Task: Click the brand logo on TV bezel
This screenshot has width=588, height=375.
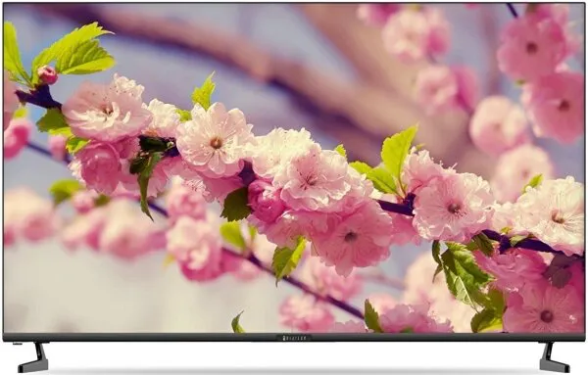Action: click(x=294, y=338)
